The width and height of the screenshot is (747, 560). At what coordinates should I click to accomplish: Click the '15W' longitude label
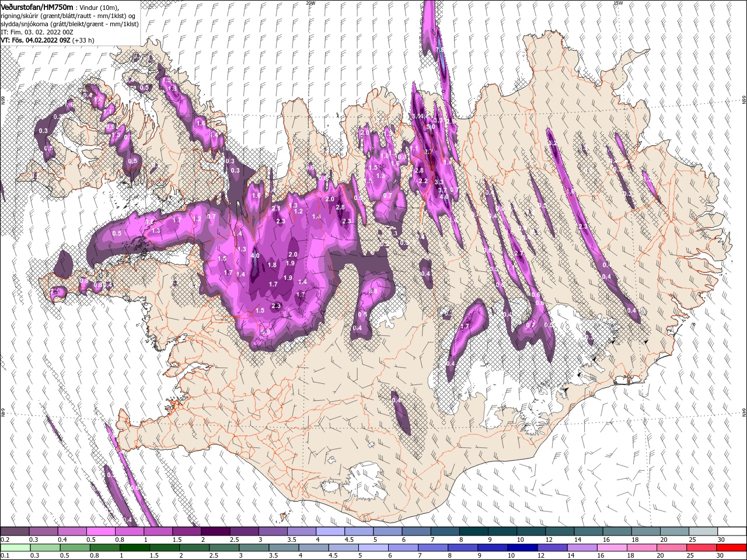618,3
